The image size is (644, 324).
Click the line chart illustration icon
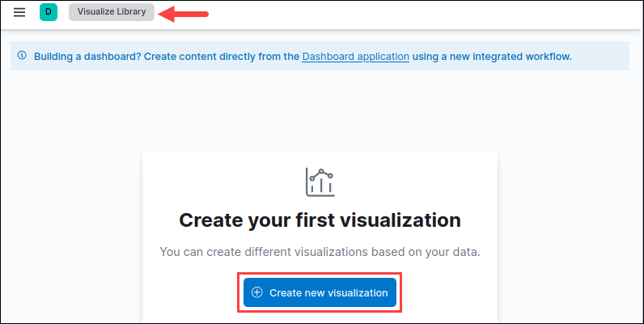point(320,182)
